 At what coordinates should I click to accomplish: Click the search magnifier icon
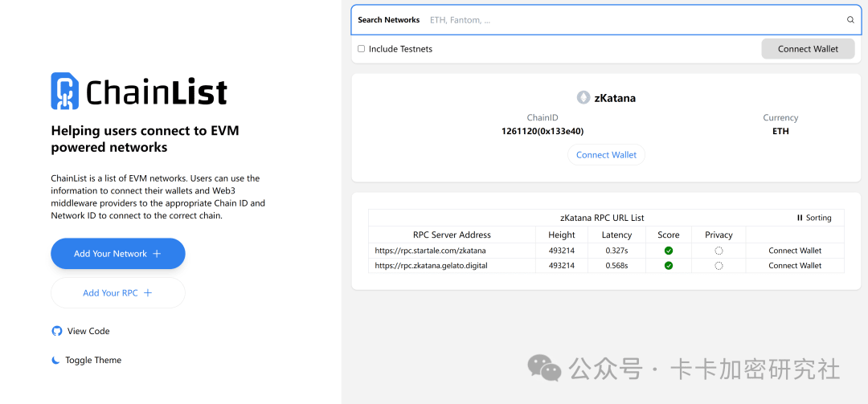tap(850, 20)
